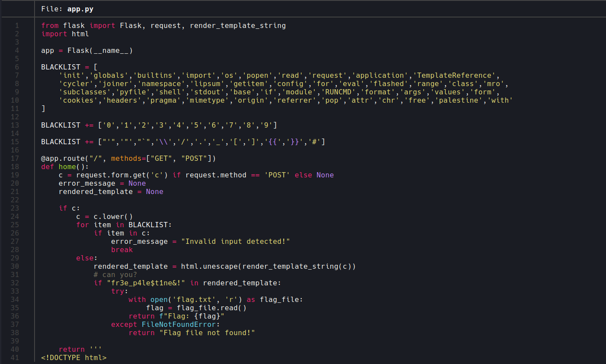Click the 'flag = flag_file.read()' line

coord(196,308)
